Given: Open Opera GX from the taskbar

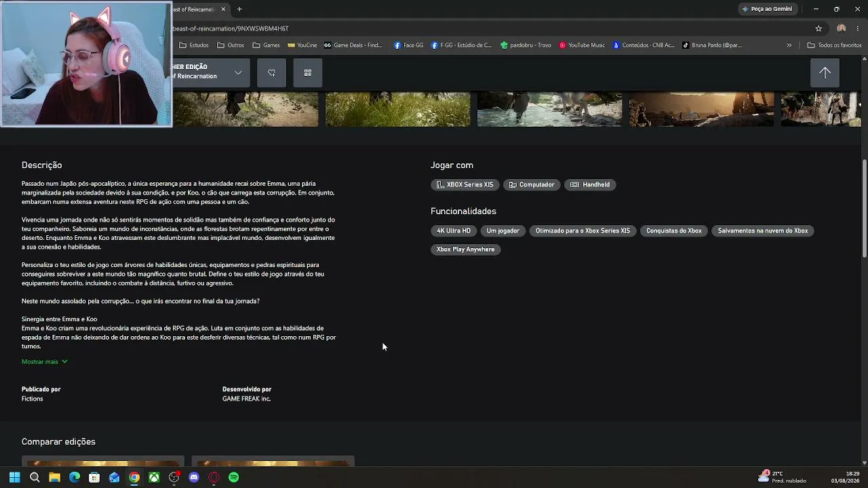Looking at the screenshot, I should (214, 477).
